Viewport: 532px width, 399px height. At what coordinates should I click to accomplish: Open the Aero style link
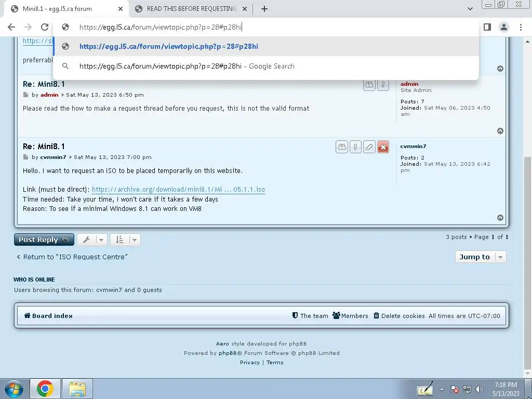point(222,344)
